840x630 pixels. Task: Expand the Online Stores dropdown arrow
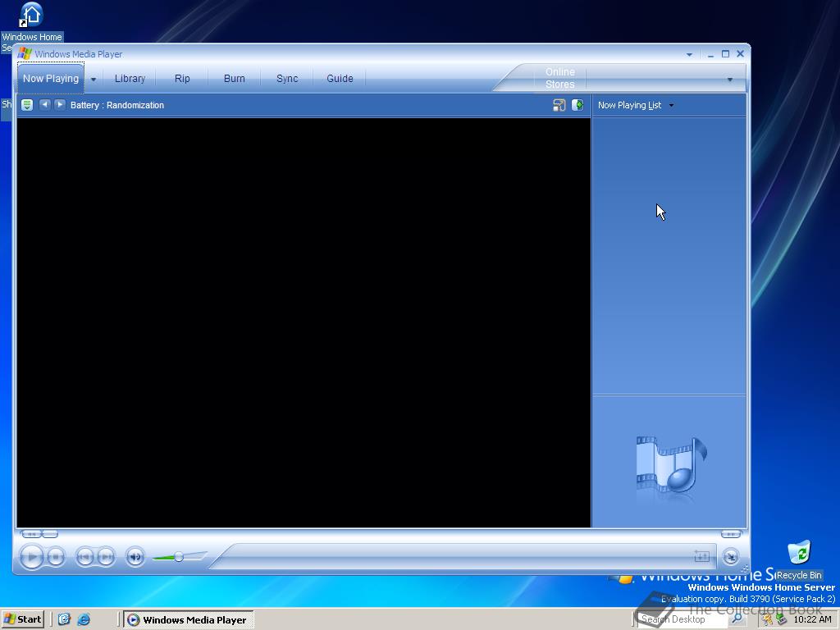pos(729,80)
